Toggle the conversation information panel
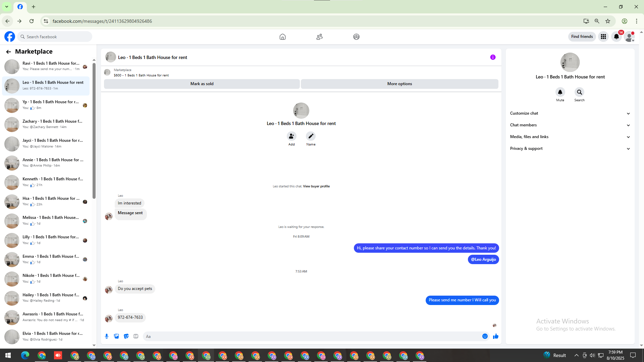The width and height of the screenshot is (644, 362). [x=493, y=57]
